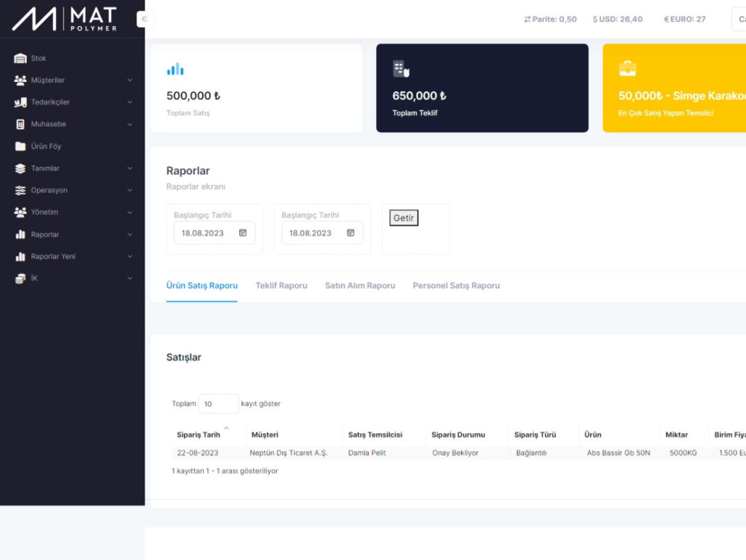Click the Yönetim group icon

[20, 212]
